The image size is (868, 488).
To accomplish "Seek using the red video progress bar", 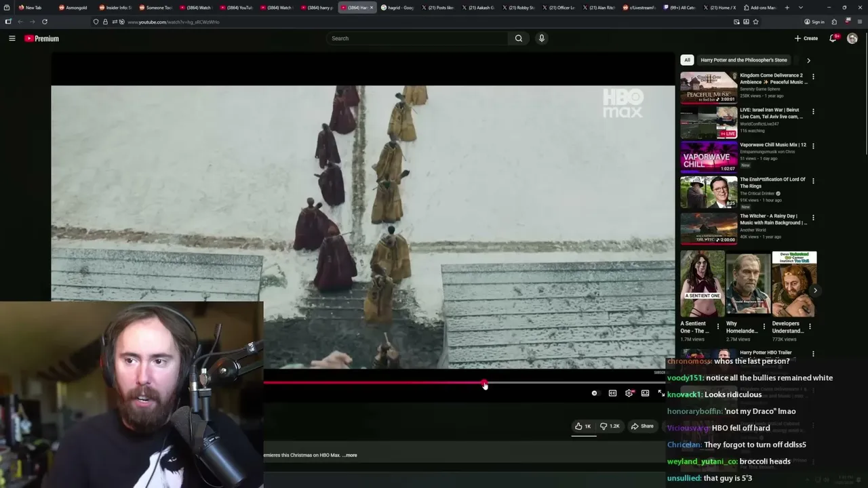I will point(374,384).
